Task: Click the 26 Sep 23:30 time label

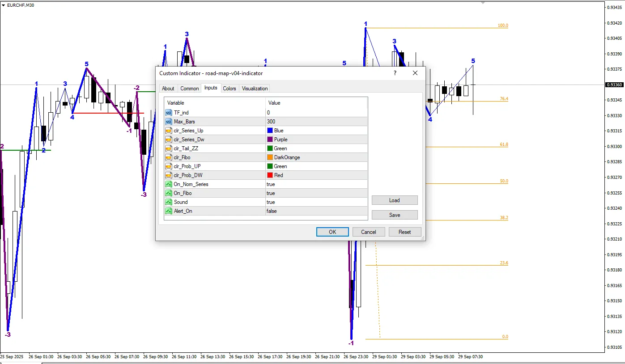Action: (356, 357)
